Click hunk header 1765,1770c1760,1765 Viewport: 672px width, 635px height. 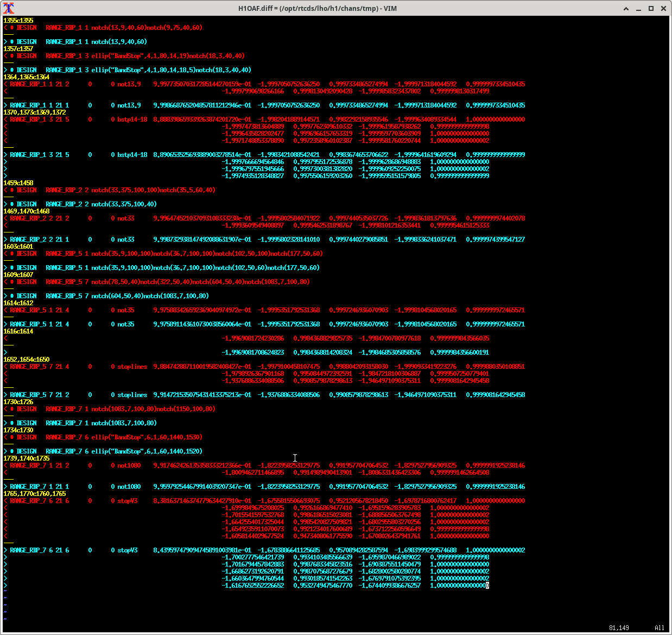(x=35, y=494)
